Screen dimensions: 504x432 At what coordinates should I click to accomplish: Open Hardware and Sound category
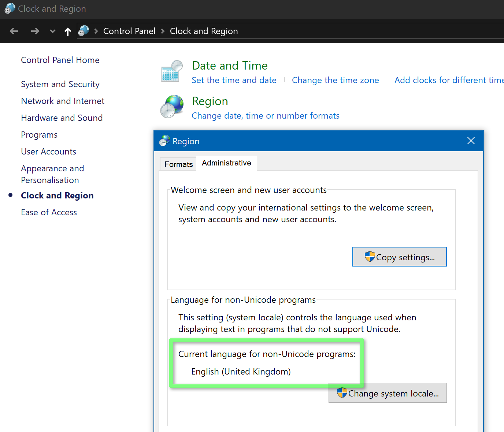point(62,118)
